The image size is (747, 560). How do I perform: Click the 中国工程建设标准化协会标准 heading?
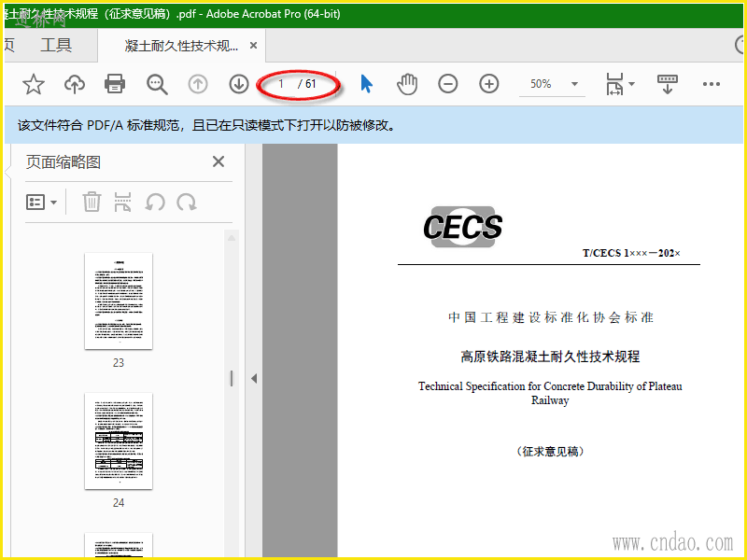coord(550,317)
